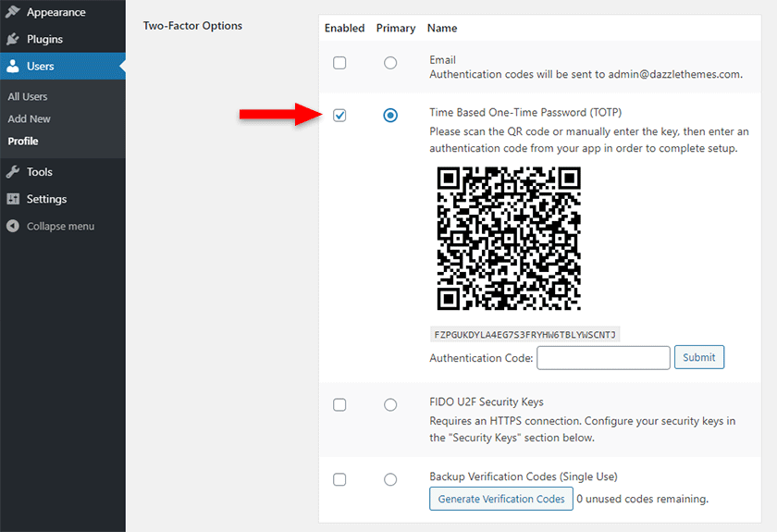Click the Collapse menu arrow icon
Screen dimensions: 777x532
click(13, 226)
